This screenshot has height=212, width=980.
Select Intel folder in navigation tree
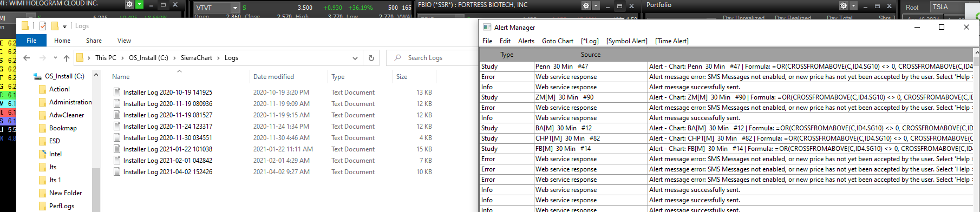click(x=50, y=154)
